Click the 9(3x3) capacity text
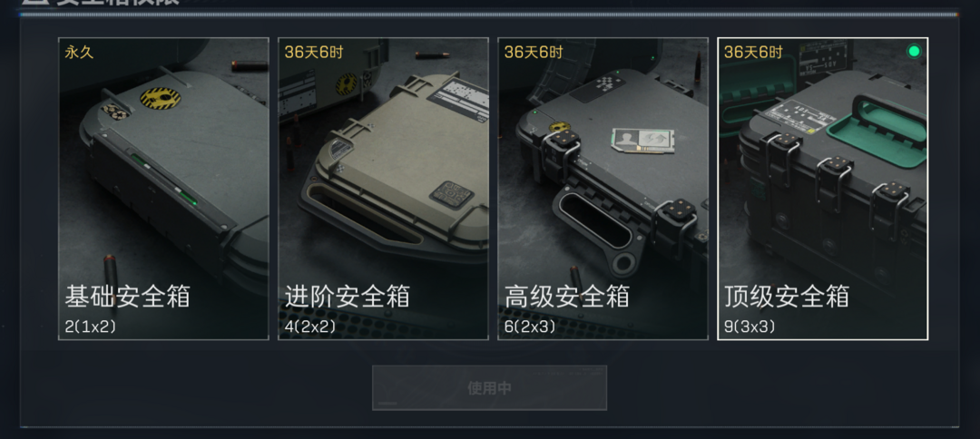 750,326
